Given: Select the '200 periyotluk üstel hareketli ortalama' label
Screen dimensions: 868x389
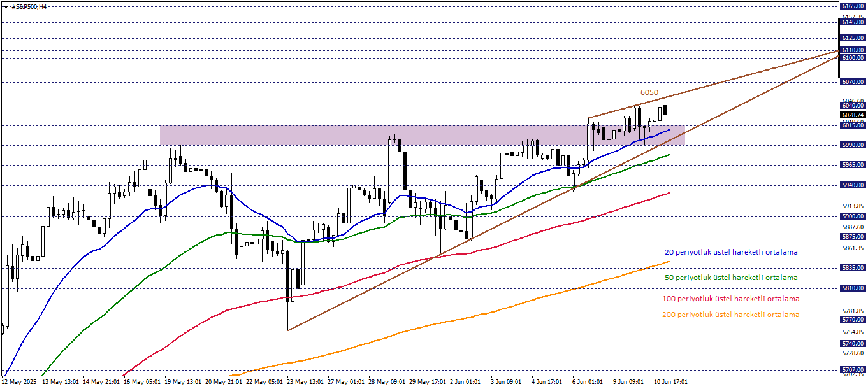Looking at the screenshot, I should click(x=730, y=315).
